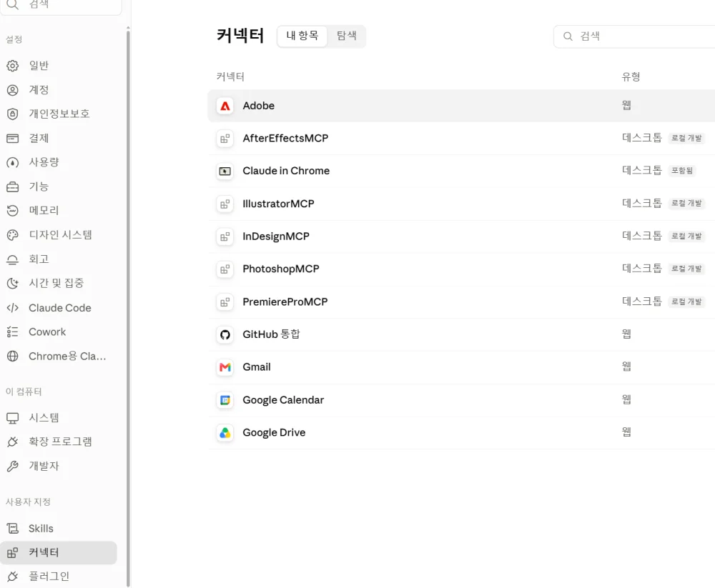Select 커넥터 in the sidebar
This screenshot has width=715, height=588.
pos(59,552)
